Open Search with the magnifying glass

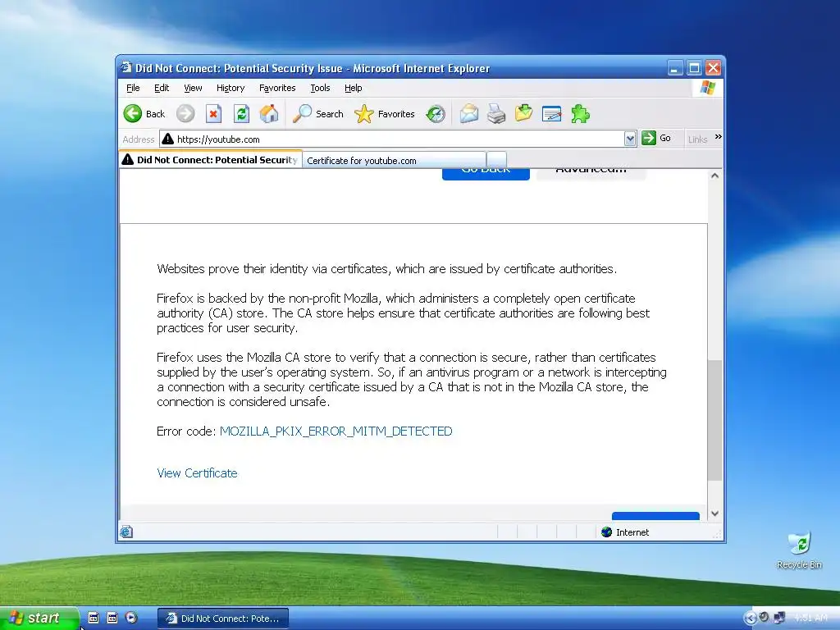[x=302, y=113]
